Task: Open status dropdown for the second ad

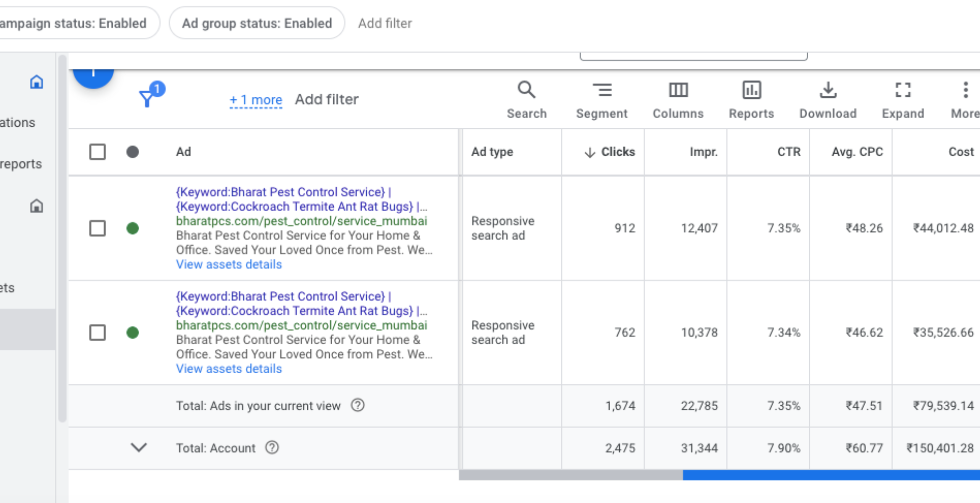Action: (x=132, y=332)
